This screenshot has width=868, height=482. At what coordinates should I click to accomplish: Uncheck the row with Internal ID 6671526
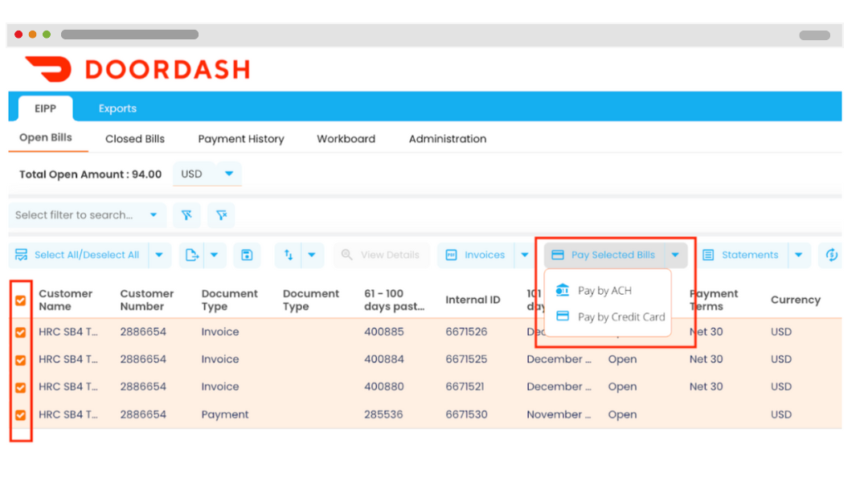point(20,333)
